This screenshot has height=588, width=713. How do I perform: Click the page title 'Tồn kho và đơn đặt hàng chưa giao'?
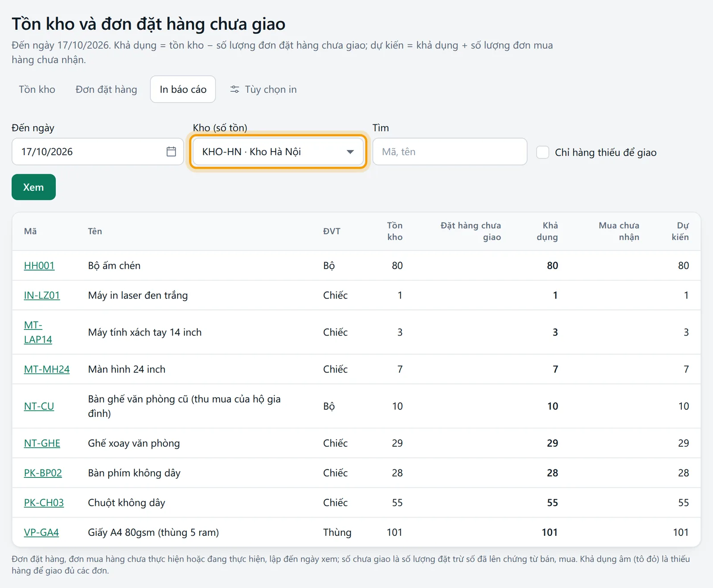click(148, 24)
